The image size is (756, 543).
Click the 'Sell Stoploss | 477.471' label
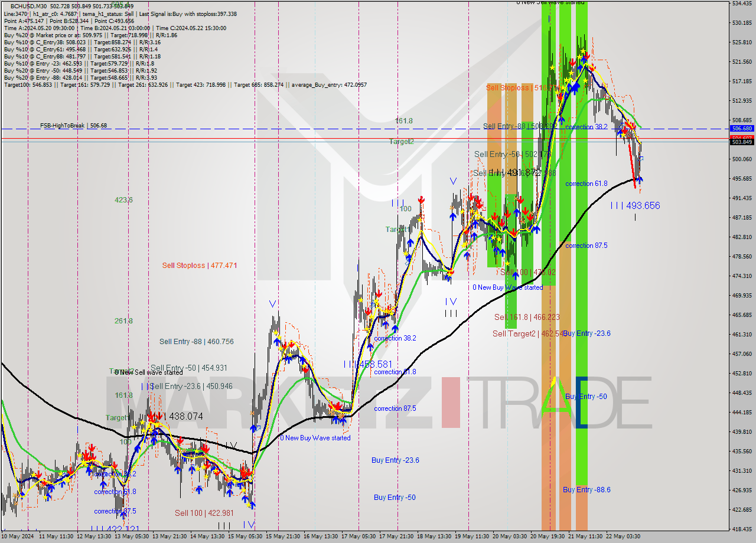pyautogui.click(x=200, y=266)
